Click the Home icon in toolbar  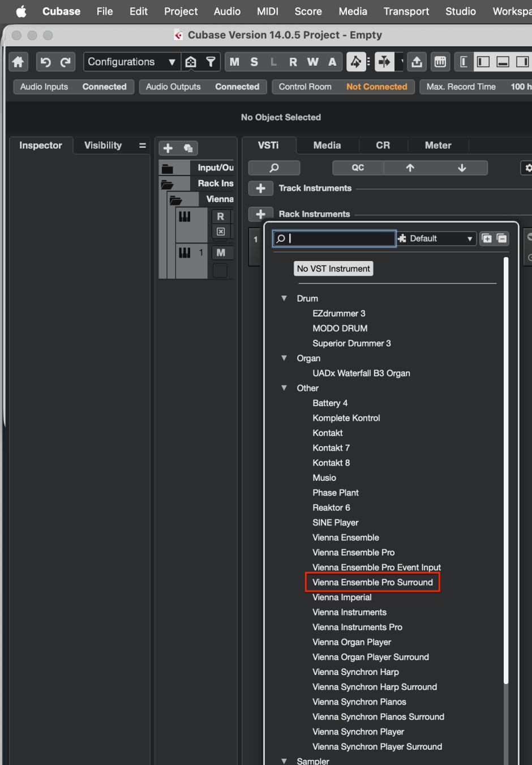tap(18, 62)
